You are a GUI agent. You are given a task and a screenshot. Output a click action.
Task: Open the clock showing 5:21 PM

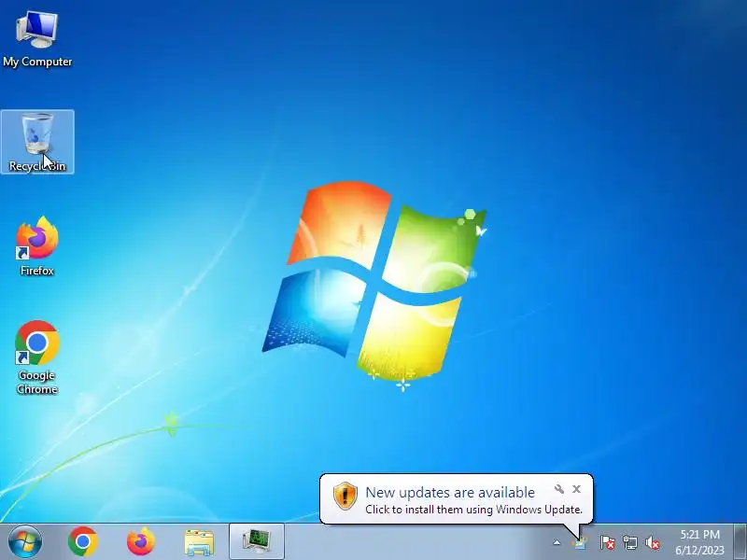tap(699, 542)
